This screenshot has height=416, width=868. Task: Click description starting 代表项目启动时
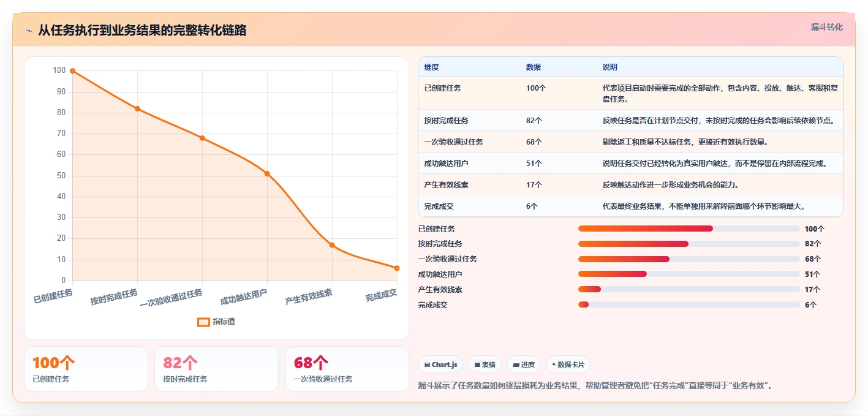pos(720,94)
